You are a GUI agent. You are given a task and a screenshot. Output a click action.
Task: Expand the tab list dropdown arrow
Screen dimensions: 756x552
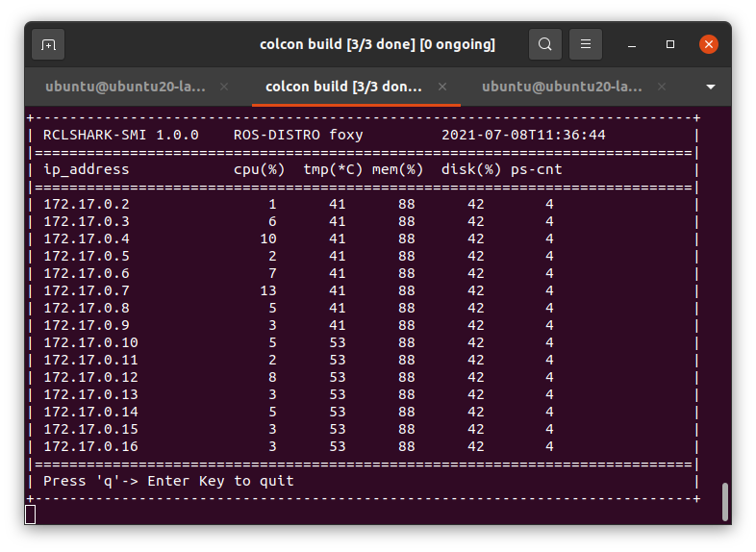(x=710, y=87)
